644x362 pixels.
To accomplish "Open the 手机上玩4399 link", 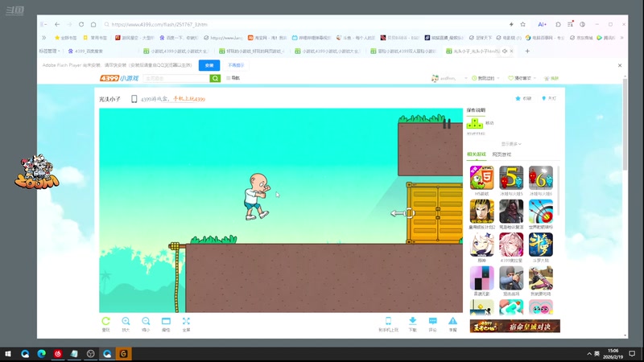I will pos(189,99).
